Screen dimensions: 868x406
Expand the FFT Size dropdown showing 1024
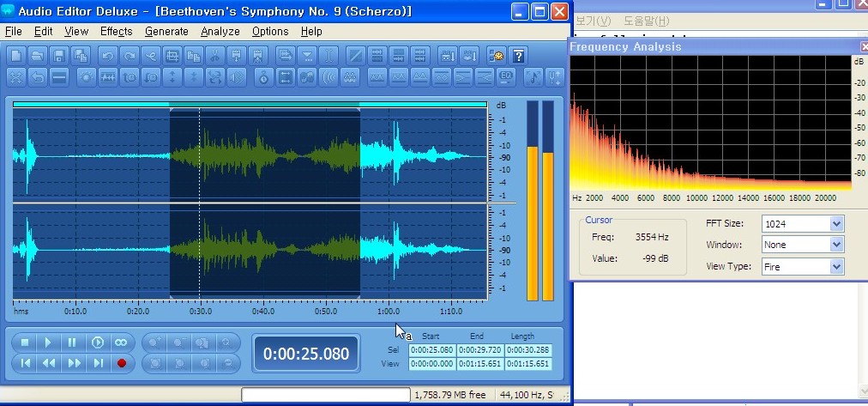(x=836, y=224)
